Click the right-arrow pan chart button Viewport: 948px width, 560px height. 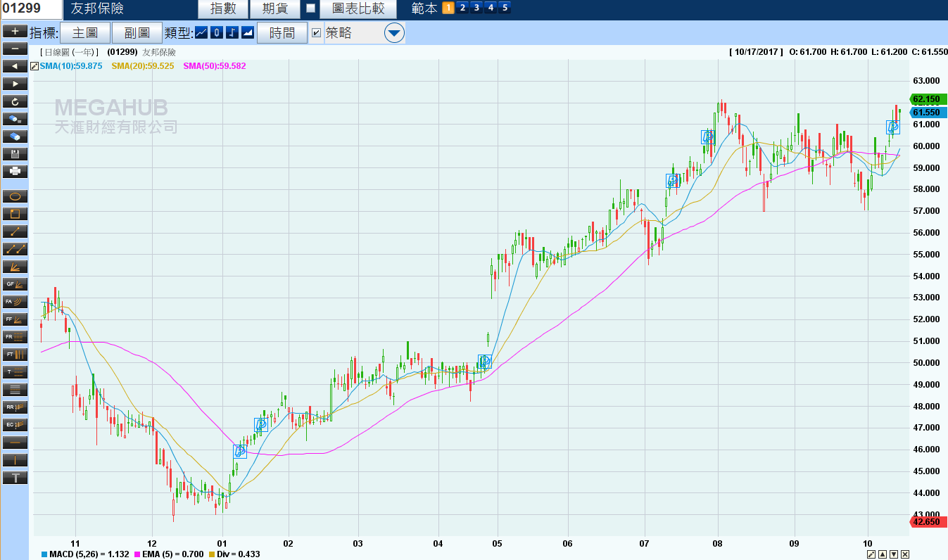coord(15,84)
